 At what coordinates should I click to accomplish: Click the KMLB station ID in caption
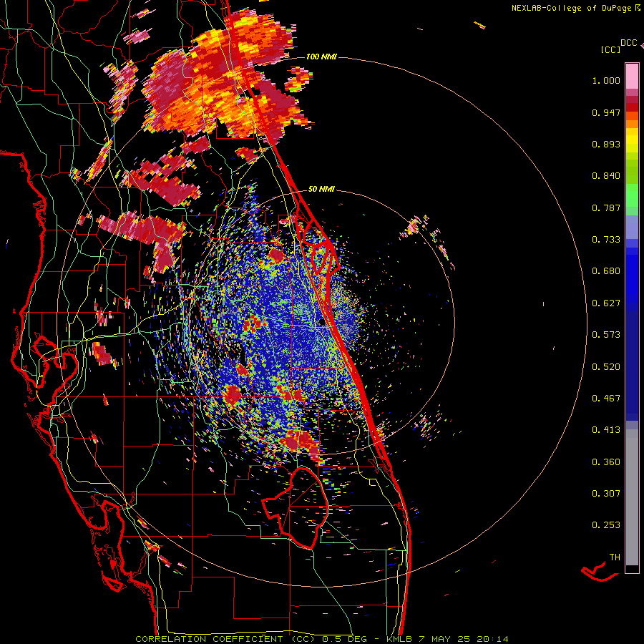400,639
